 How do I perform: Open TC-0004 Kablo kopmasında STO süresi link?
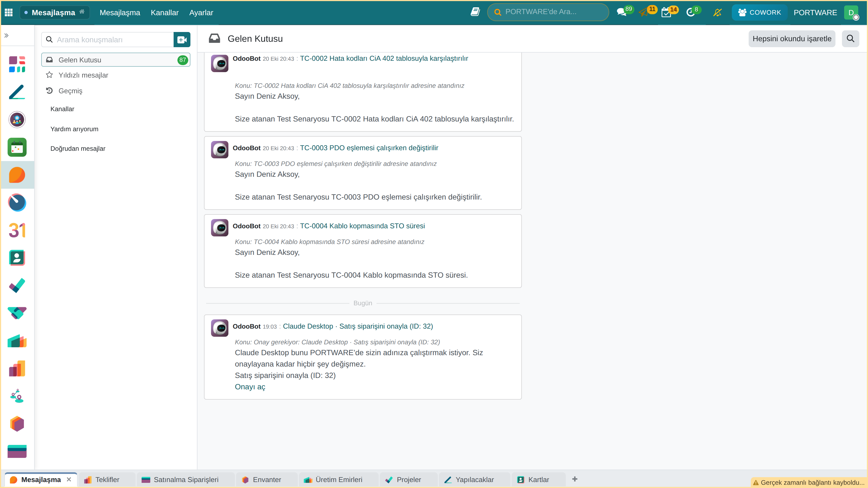pos(362,226)
